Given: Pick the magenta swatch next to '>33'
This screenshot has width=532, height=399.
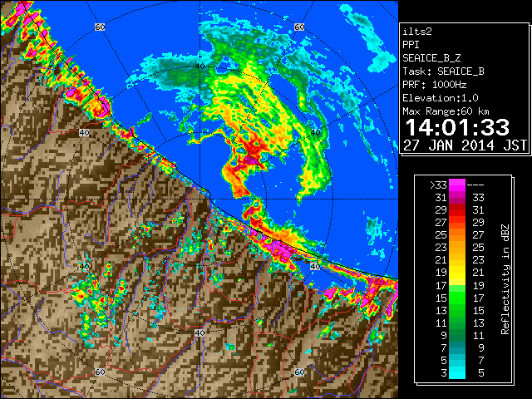Looking at the screenshot, I should pos(457,185).
